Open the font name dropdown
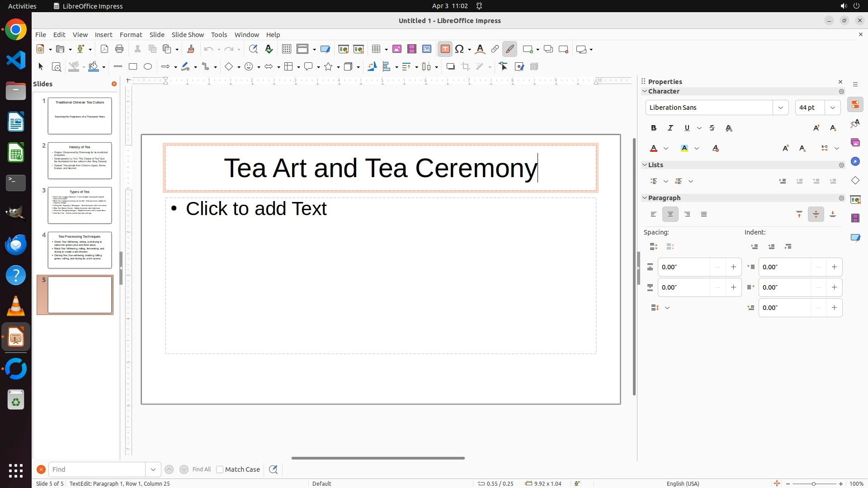Viewport: 868px width, 488px height. pos(781,108)
